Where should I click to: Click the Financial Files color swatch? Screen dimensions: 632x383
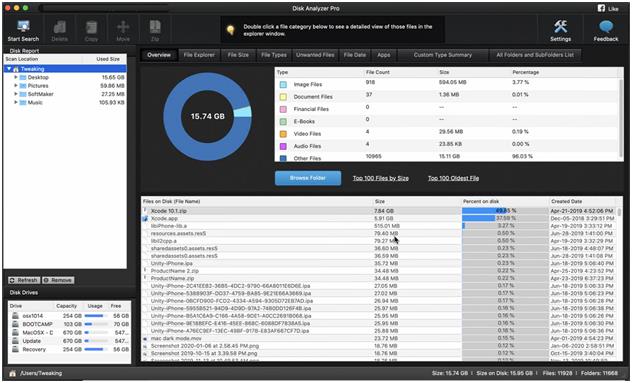[283, 109]
